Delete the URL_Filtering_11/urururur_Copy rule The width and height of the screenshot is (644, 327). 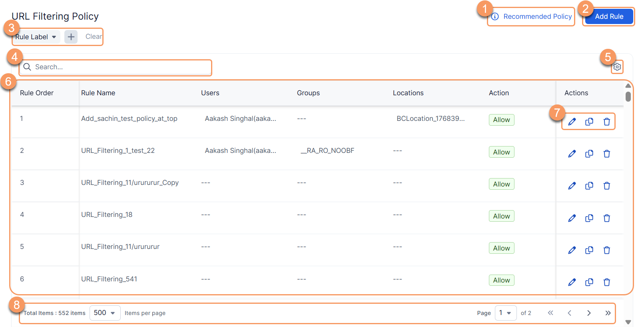pos(607,186)
